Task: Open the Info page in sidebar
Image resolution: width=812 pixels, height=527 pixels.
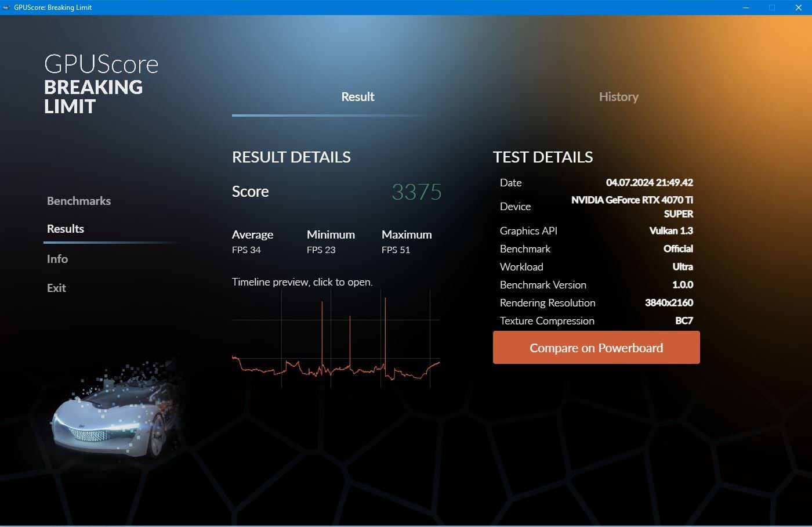Action: click(x=57, y=259)
